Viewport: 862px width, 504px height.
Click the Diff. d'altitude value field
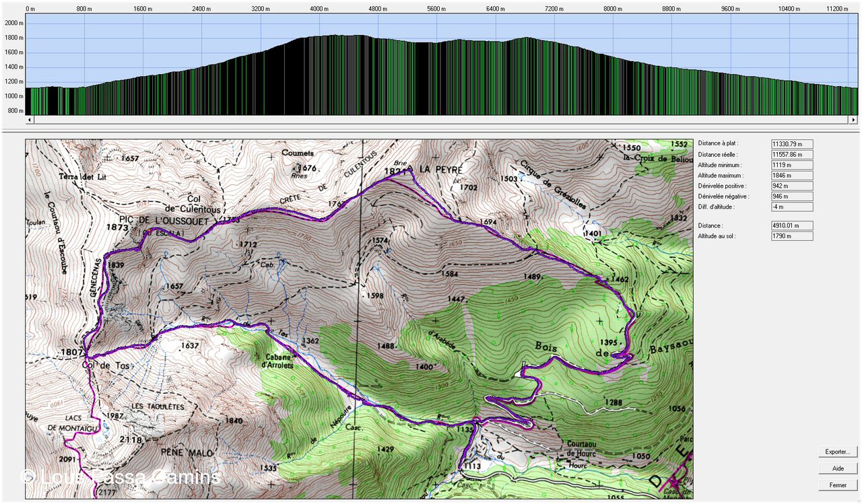(792, 207)
